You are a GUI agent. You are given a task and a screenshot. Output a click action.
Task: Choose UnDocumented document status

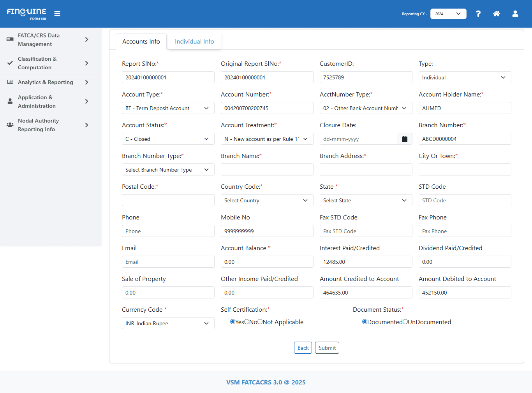(x=405, y=322)
